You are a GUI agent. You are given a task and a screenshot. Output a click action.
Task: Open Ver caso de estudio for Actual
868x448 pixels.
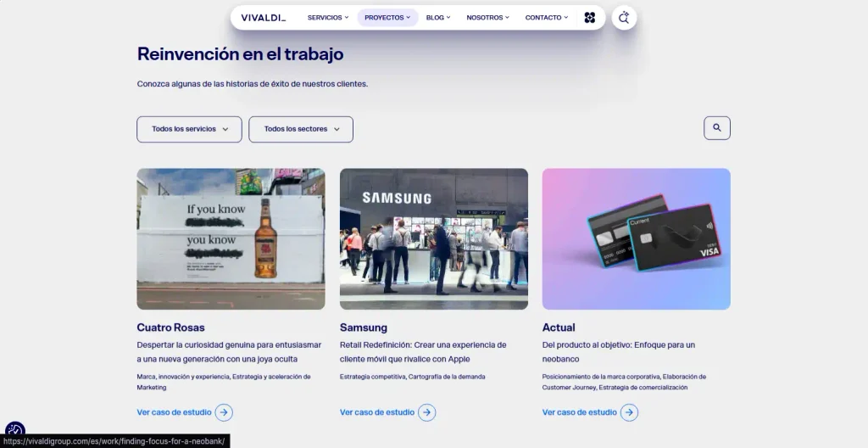coord(579,412)
